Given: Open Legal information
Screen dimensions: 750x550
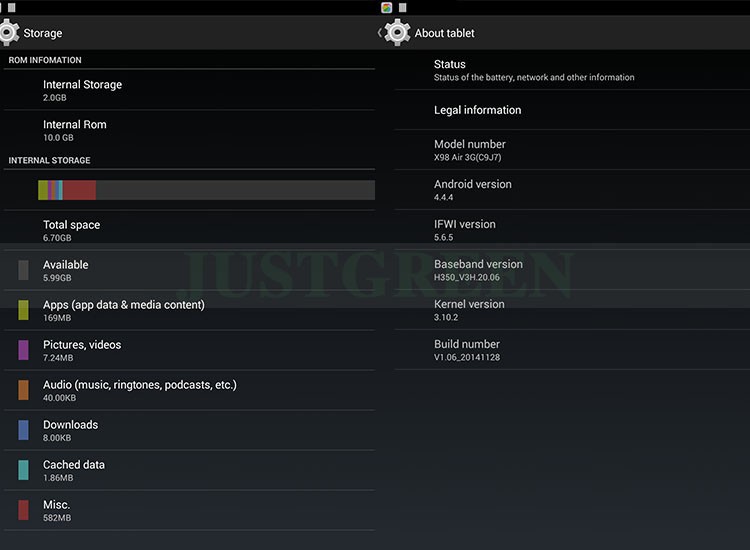Looking at the screenshot, I should (x=572, y=110).
